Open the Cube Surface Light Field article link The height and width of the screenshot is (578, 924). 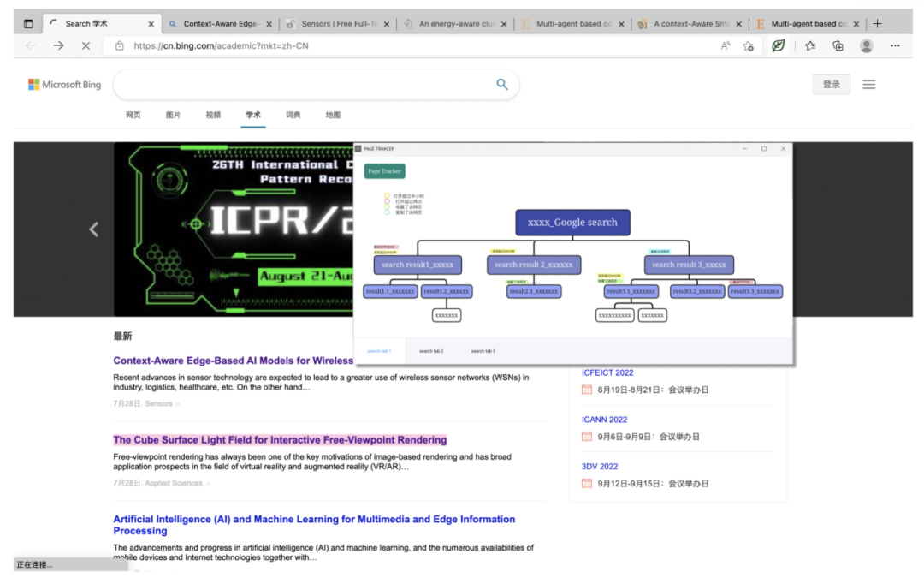pyautogui.click(x=280, y=440)
